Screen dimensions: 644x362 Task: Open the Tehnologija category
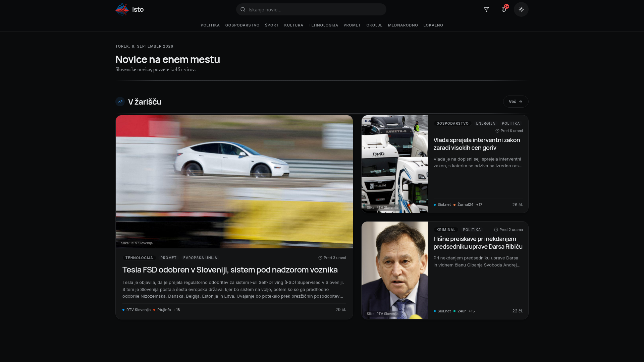point(324,25)
